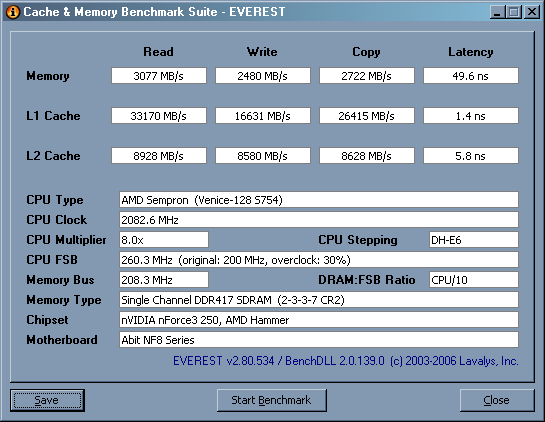Image resolution: width=545 pixels, height=422 pixels.
Task: Select the Memory Latency value 49.6 ns
Action: [471, 76]
